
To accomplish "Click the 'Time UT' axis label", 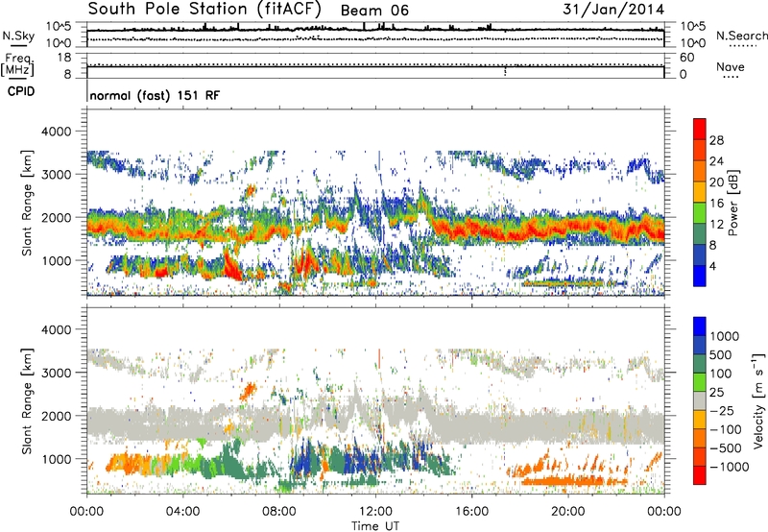I will click(375, 526).
